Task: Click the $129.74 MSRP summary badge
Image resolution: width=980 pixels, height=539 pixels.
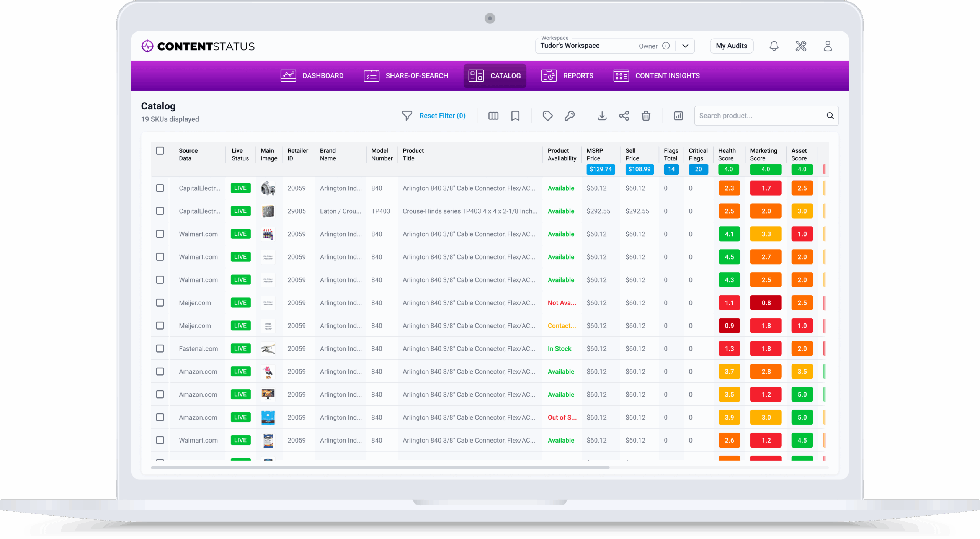Action: click(x=600, y=169)
